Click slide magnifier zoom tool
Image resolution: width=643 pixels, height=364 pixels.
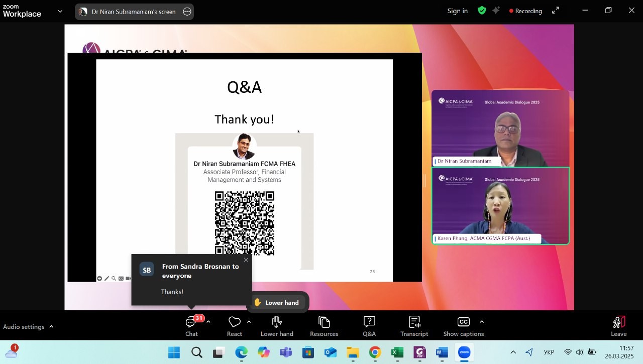click(114, 278)
